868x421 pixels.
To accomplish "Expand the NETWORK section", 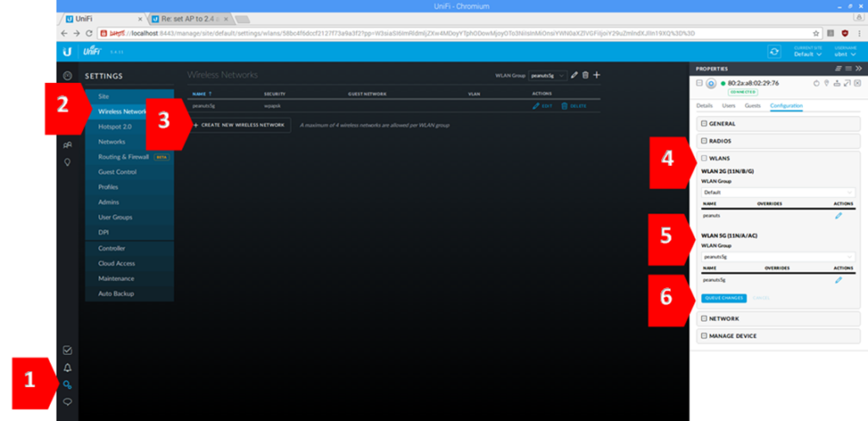I will point(778,319).
